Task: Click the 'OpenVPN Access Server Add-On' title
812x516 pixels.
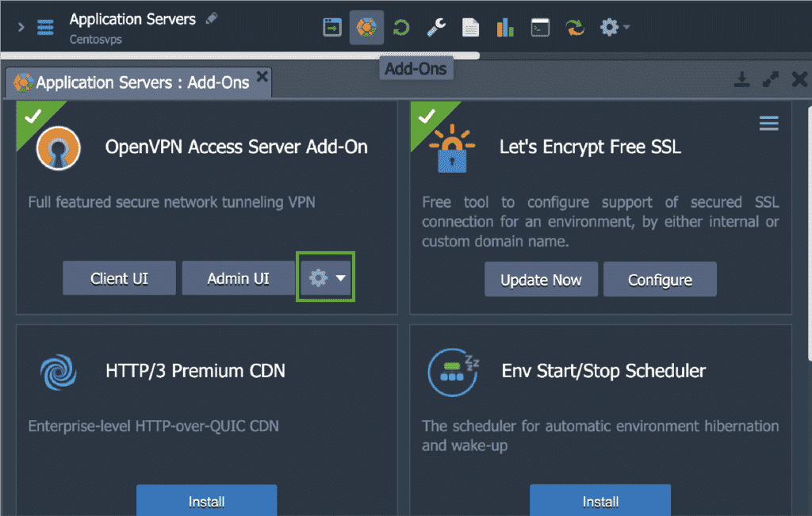Action: tap(236, 147)
